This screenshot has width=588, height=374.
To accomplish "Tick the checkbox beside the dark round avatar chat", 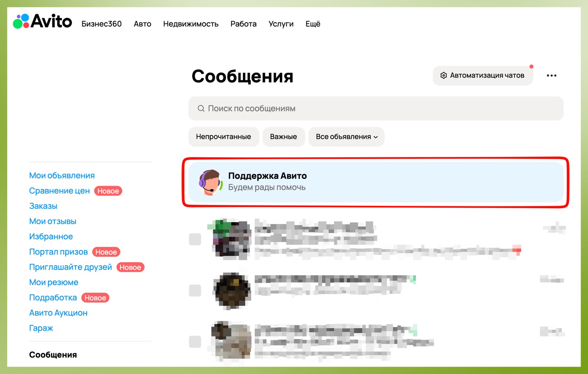I will (195, 291).
